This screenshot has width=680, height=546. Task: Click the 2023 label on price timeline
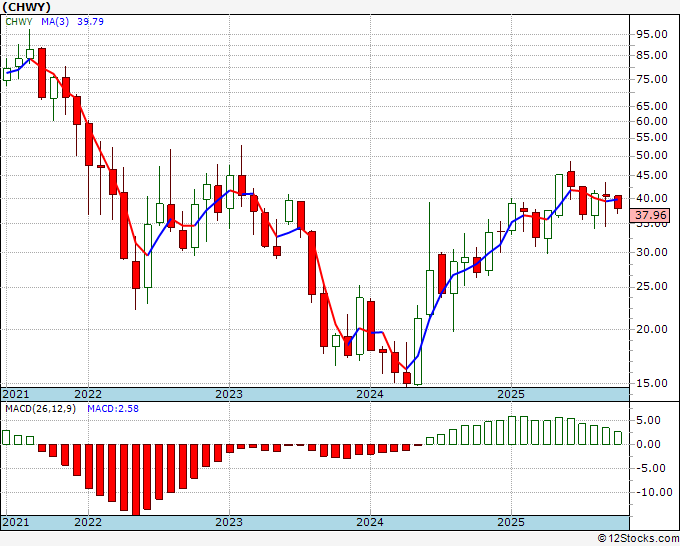point(229,394)
